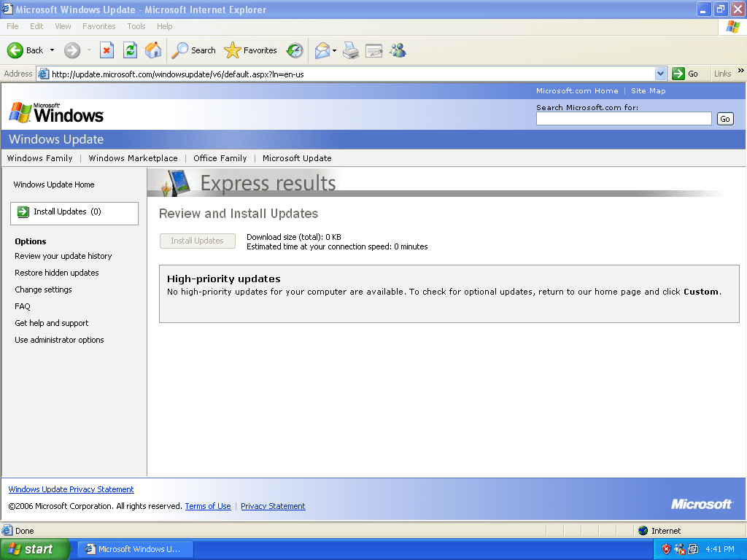747x560 pixels.
Task: Click the Search Microsoft.com text field
Action: point(624,119)
